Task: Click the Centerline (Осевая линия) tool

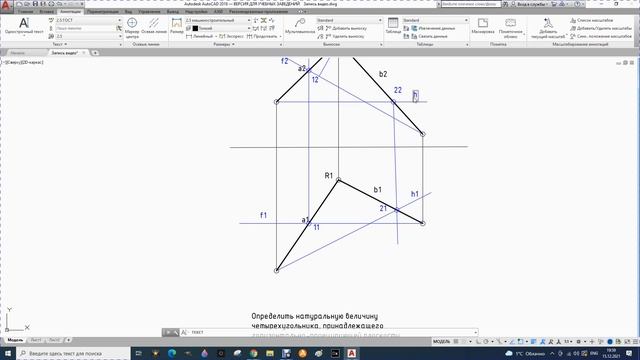Action: 154,26
